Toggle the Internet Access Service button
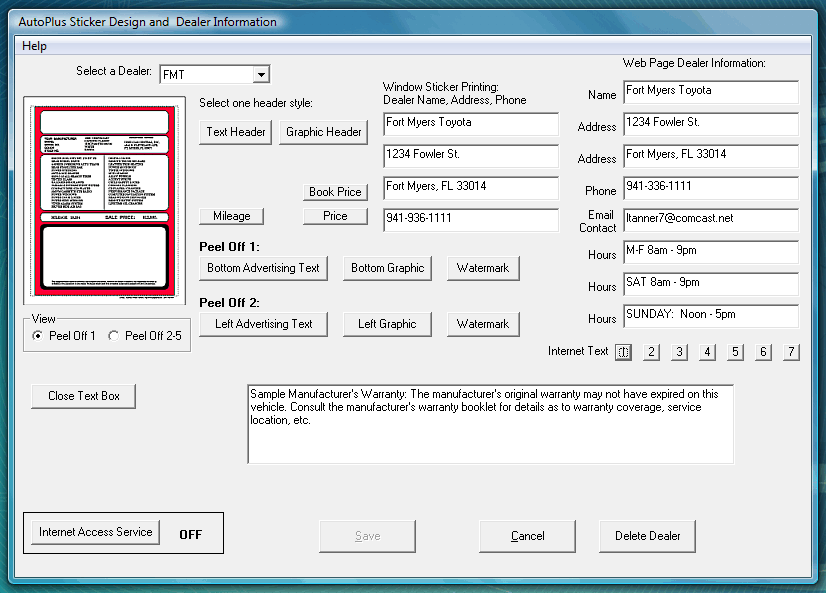 click(x=95, y=532)
